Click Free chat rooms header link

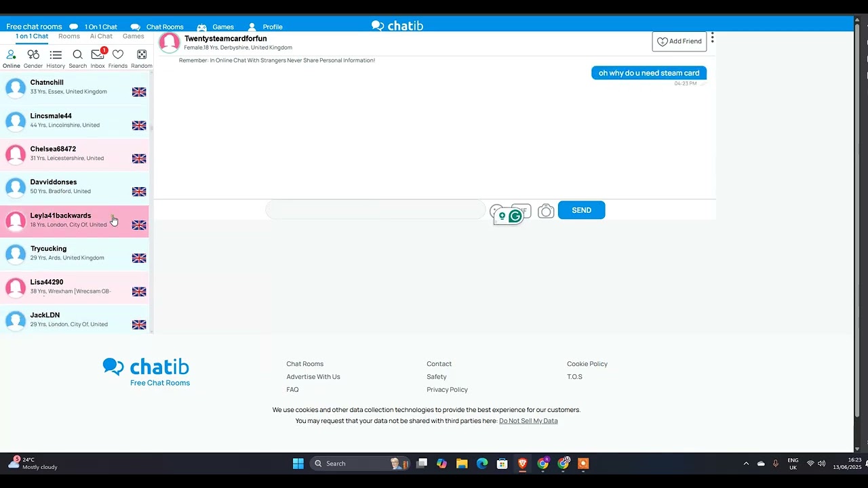tap(34, 27)
